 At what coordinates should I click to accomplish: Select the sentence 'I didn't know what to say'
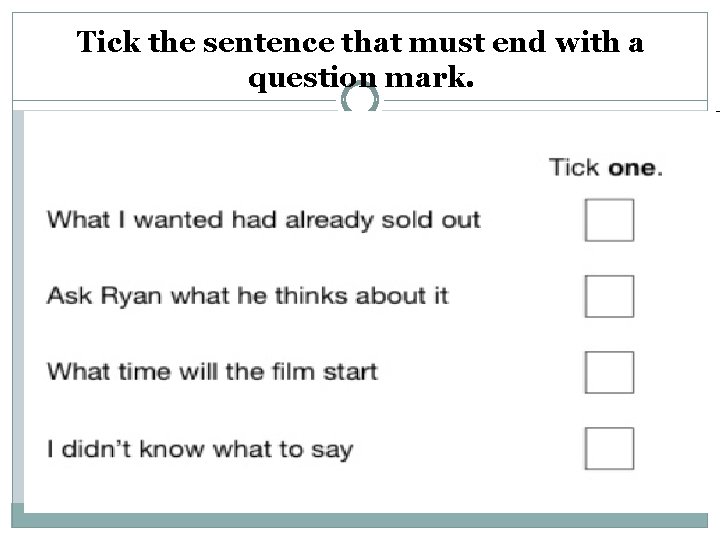(x=200, y=450)
